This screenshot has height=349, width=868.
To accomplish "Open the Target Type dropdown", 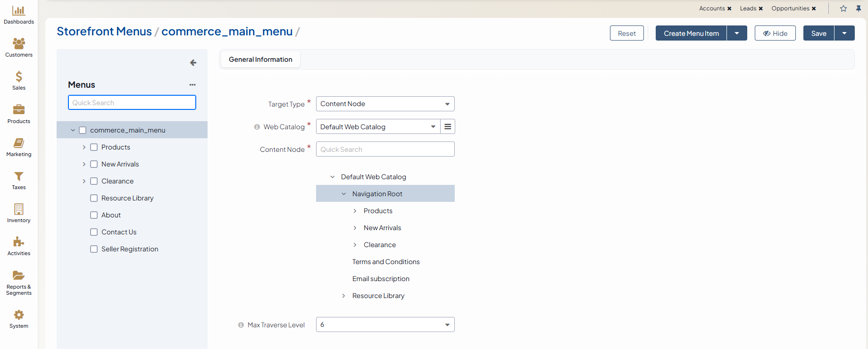I will click(385, 104).
